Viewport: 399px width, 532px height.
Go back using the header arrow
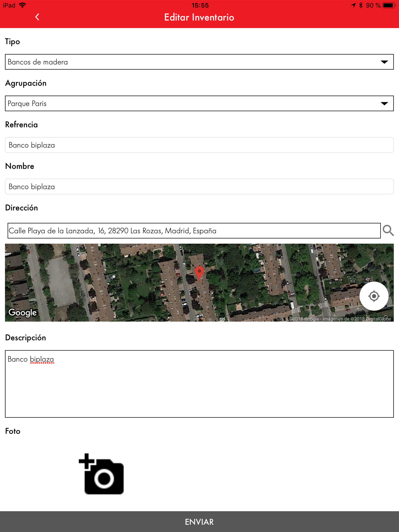[37, 17]
